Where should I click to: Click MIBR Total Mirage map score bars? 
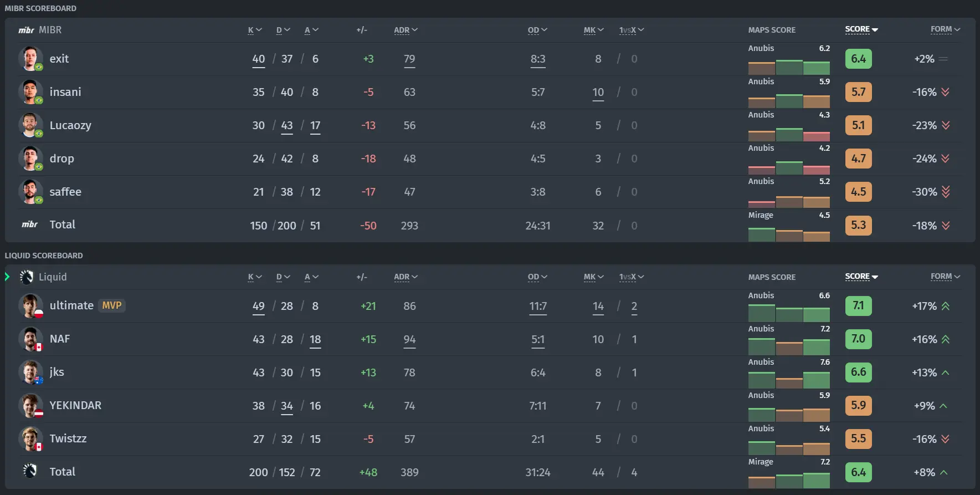pos(789,234)
